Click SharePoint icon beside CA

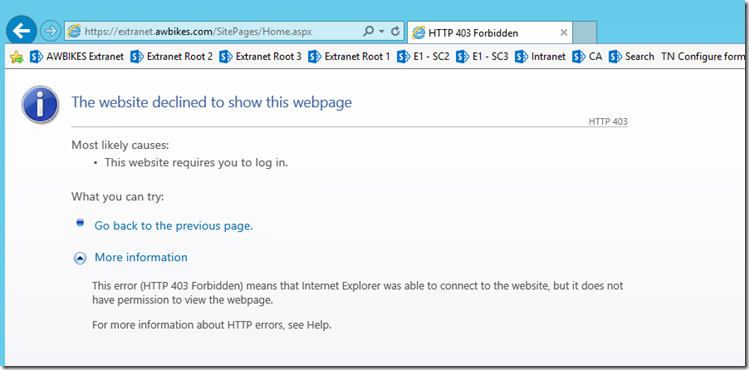(x=578, y=57)
